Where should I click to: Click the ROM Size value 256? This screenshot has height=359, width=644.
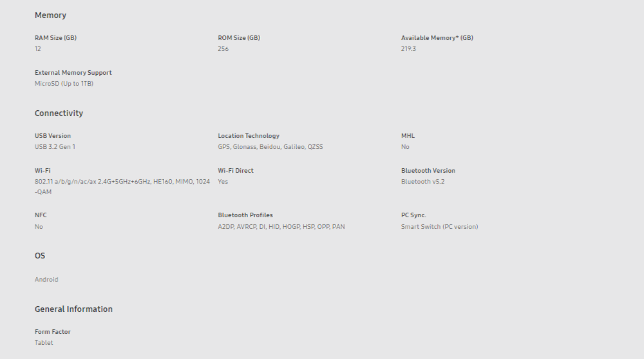223,48
